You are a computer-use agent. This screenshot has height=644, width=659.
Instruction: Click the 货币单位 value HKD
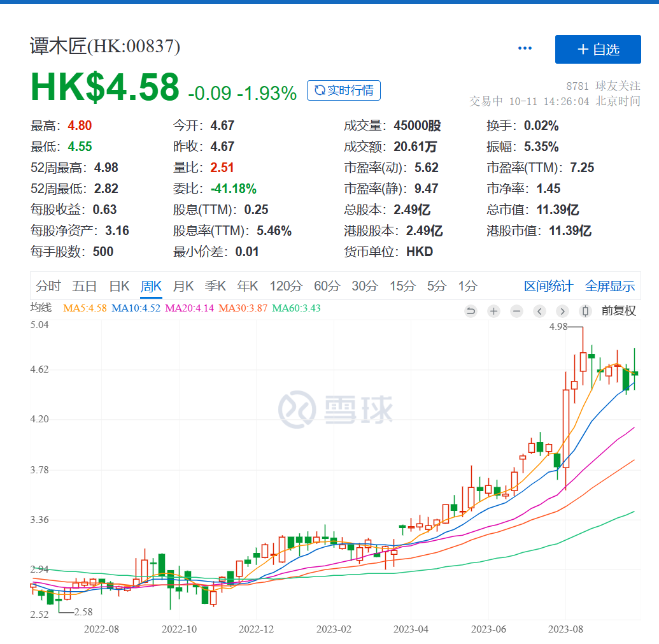pos(420,252)
